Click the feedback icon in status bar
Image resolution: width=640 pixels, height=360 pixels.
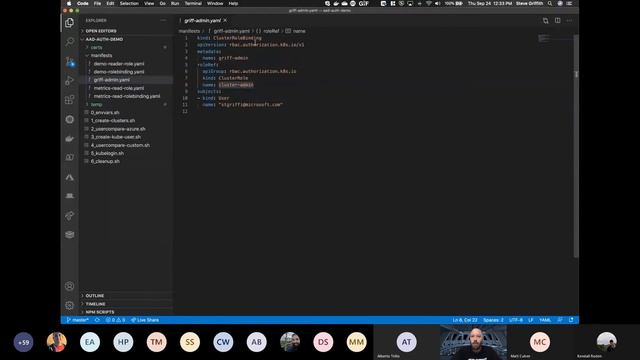[x=560, y=320]
